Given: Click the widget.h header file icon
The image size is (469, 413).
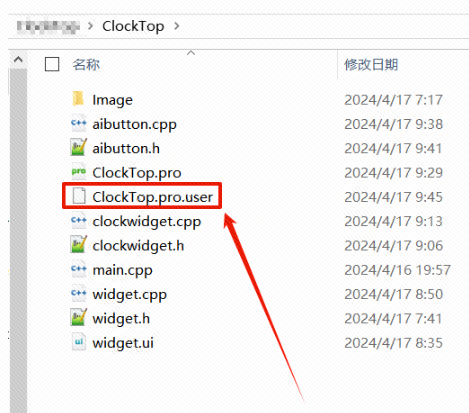Looking at the screenshot, I should (79, 318).
